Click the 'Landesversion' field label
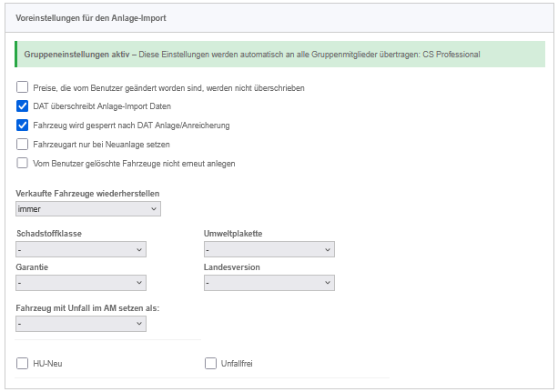This screenshot has width=558, height=392. [x=232, y=268]
